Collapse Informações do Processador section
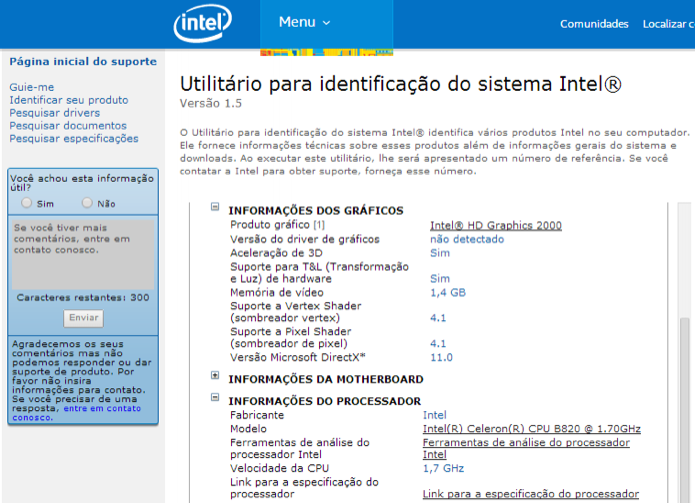 coord(215,397)
